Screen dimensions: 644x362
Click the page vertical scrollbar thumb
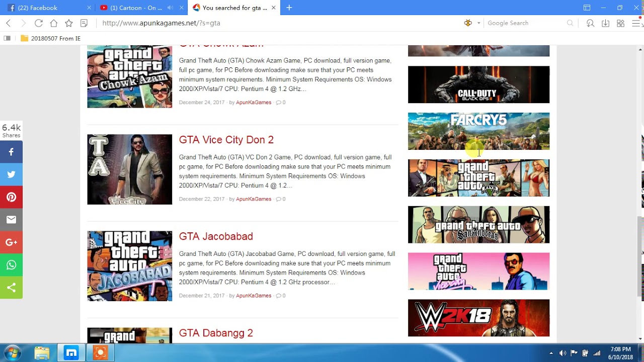click(640, 256)
